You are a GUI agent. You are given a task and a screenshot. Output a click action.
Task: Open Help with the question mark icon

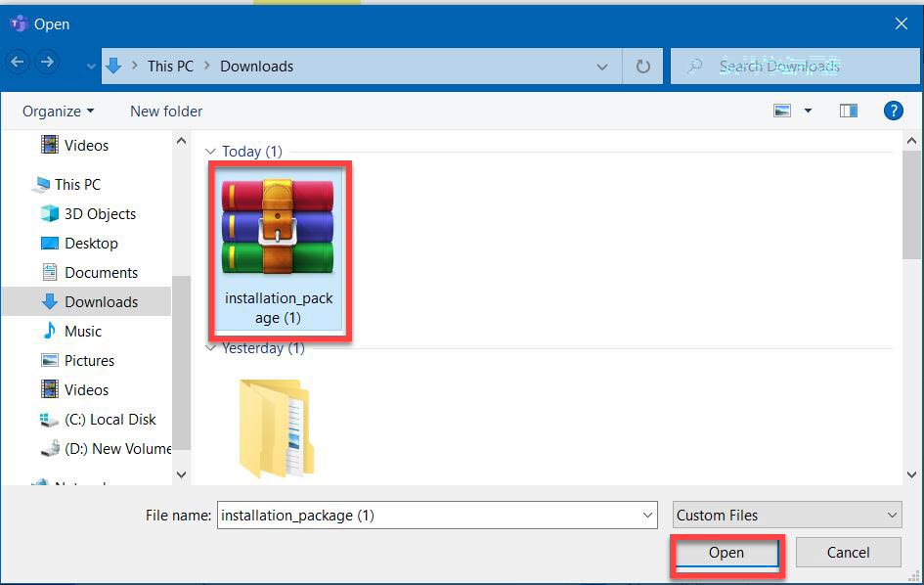(893, 111)
